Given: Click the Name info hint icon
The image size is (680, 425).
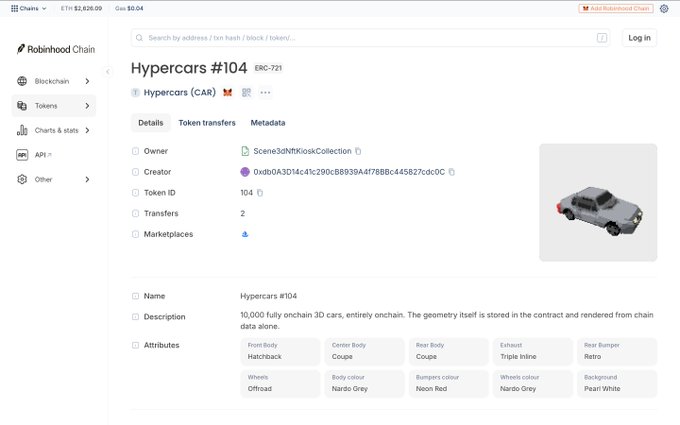Looking at the screenshot, I should (135, 296).
